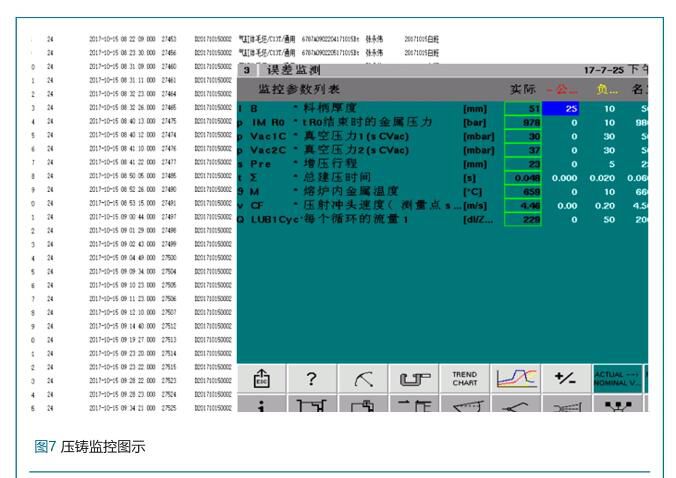Open help with the question mark button

coord(312,379)
